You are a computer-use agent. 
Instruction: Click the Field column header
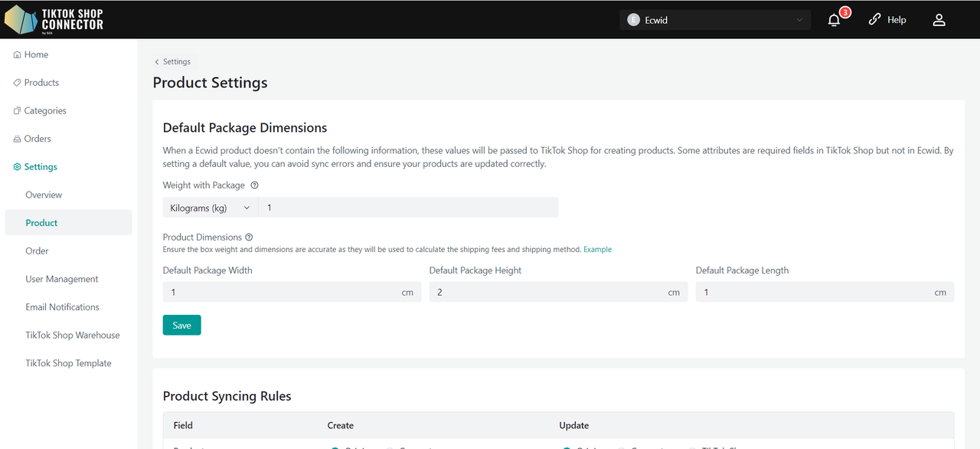pyautogui.click(x=183, y=425)
